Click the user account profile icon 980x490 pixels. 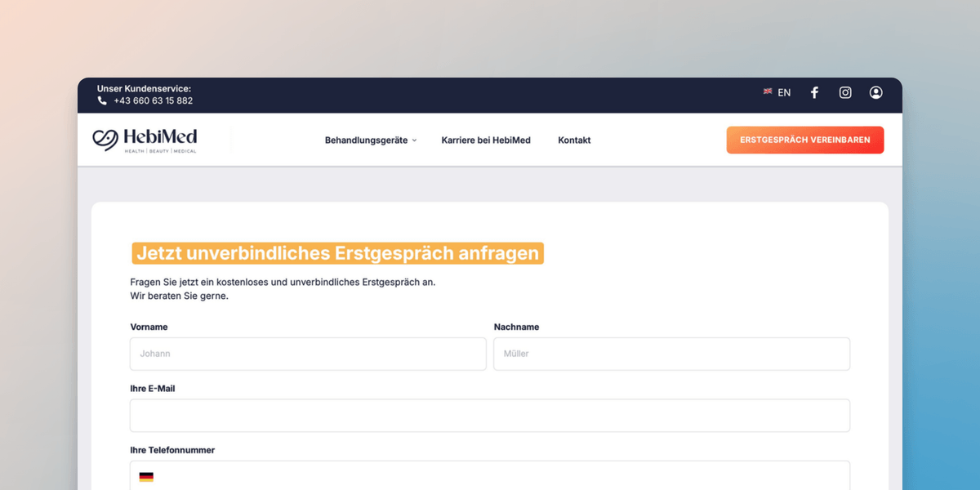click(876, 92)
